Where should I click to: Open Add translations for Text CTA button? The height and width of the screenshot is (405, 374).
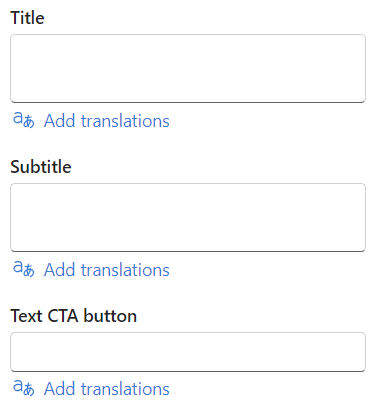click(107, 389)
